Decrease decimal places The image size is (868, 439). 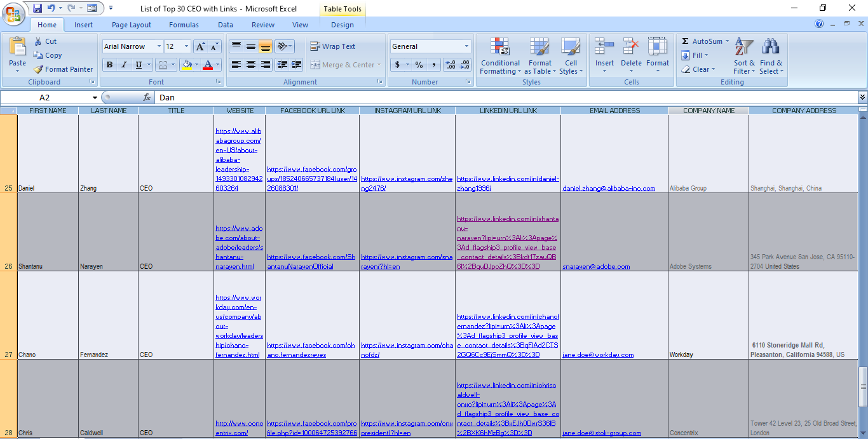(x=465, y=65)
